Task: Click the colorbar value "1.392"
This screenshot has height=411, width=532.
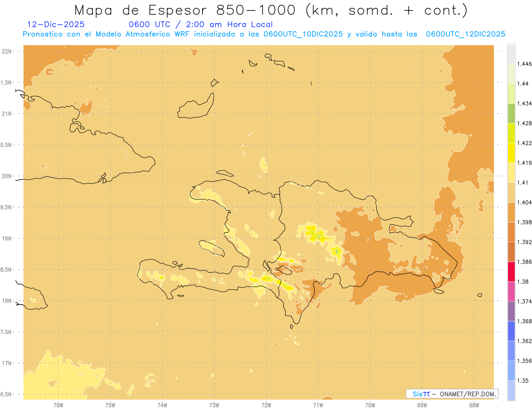Action: pyautogui.click(x=524, y=242)
